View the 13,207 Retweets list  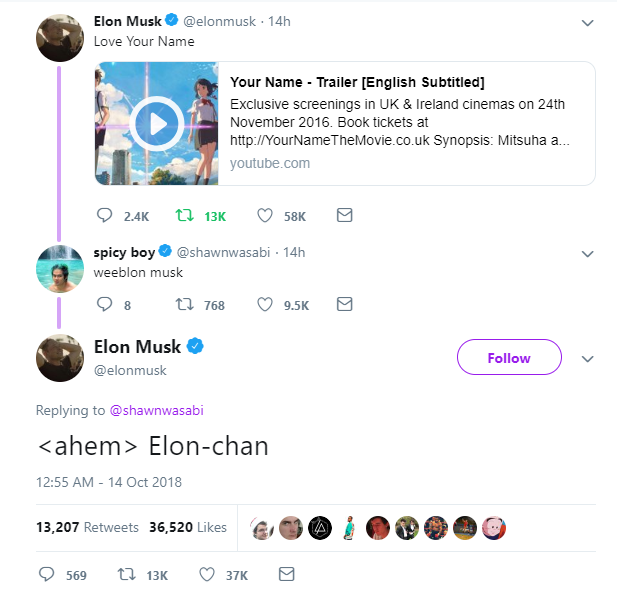87,527
